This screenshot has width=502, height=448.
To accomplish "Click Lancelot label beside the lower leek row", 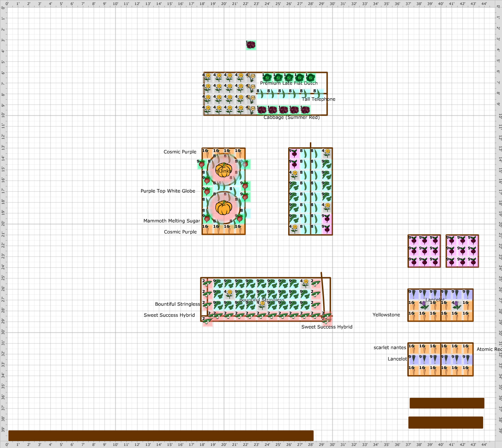I will [x=397, y=359].
